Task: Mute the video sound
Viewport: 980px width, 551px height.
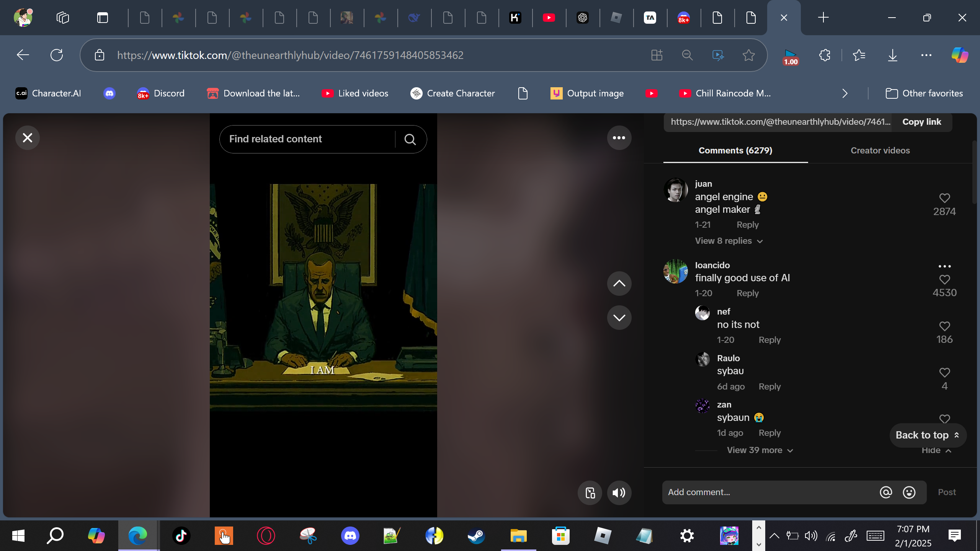Action: [619, 493]
